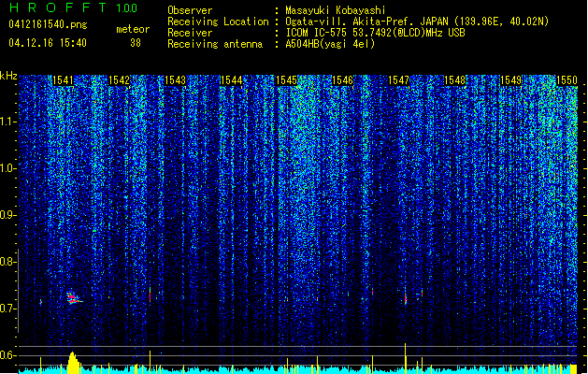
Task: Select the filename 0412161540.png
Action: pos(48,24)
